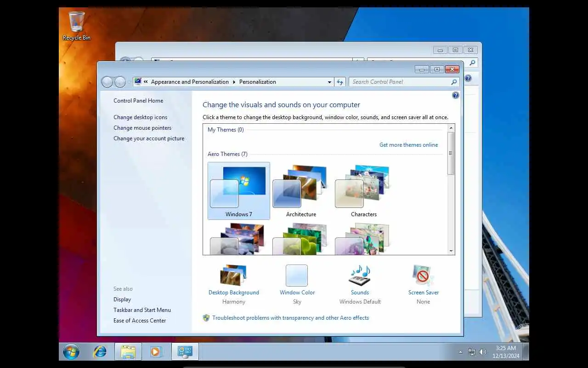Select the Characters theme

[x=364, y=191]
